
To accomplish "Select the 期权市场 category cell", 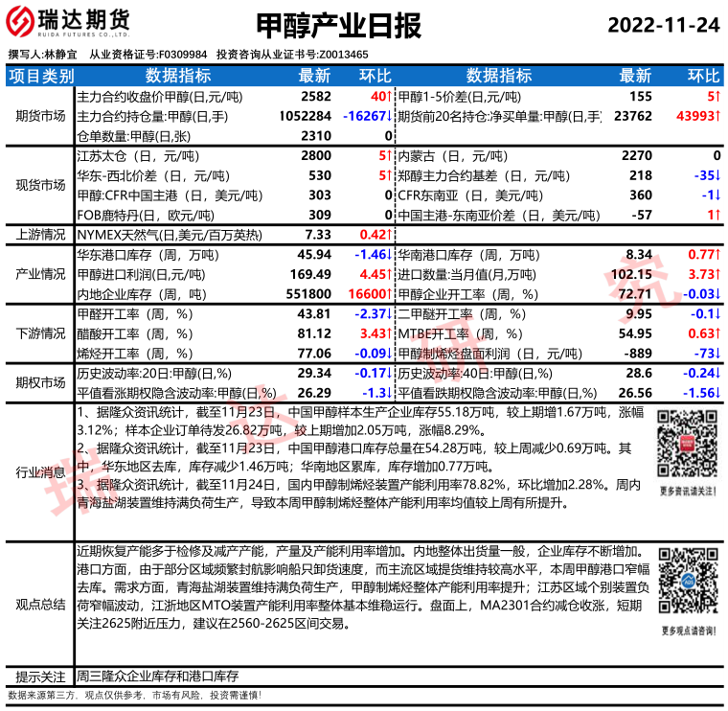I will [x=40, y=382].
